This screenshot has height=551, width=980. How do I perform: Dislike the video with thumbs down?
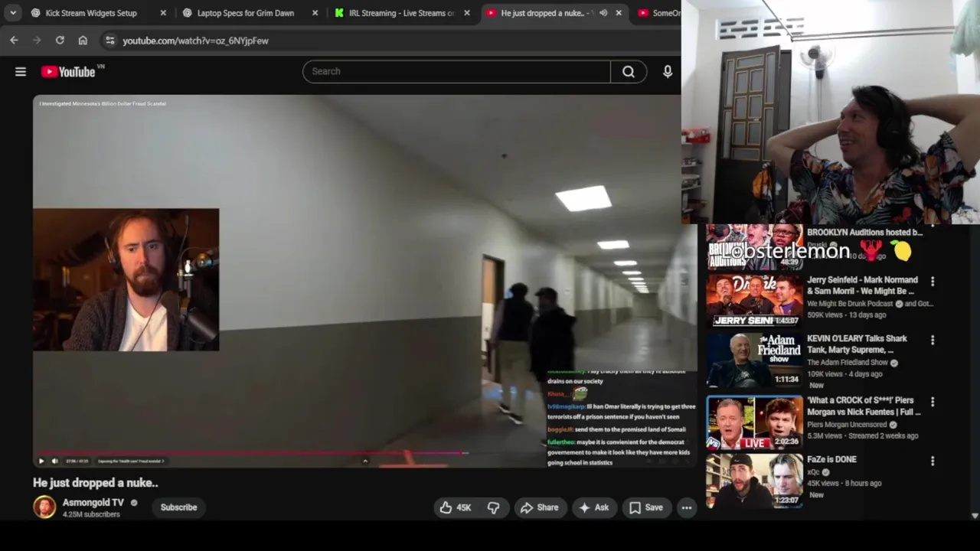click(x=494, y=507)
